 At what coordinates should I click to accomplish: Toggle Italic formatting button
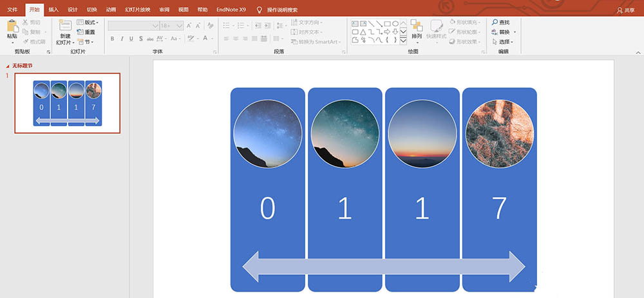[122, 39]
